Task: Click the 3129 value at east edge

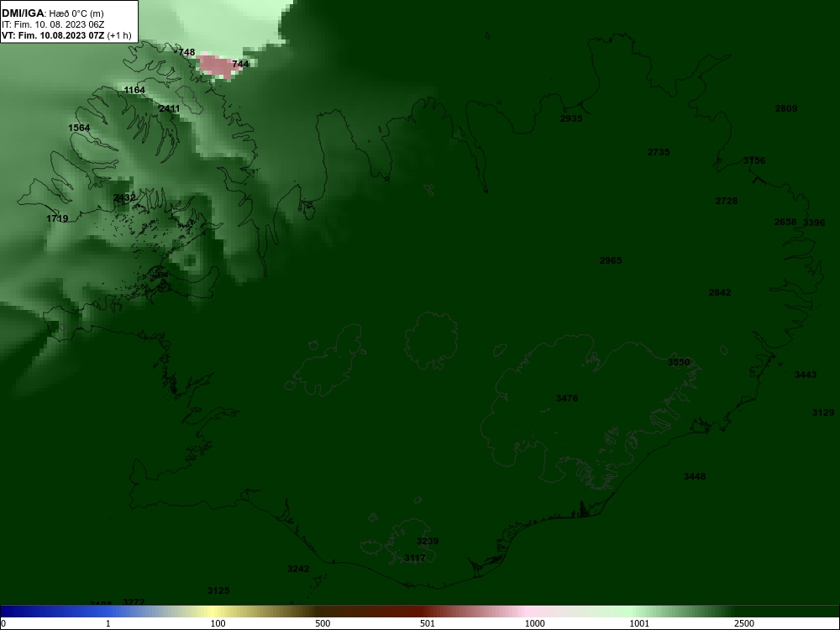Action: (x=823, y=413)
